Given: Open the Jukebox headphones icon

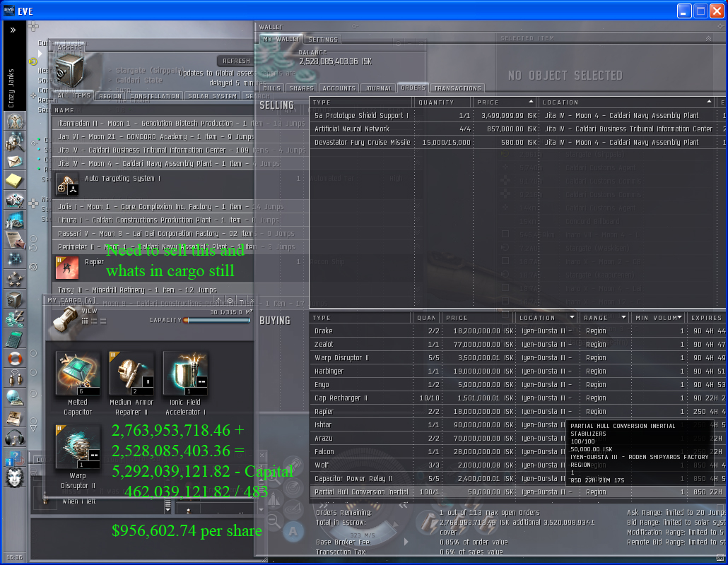Looking at the screenshot, I should (14, 438).
